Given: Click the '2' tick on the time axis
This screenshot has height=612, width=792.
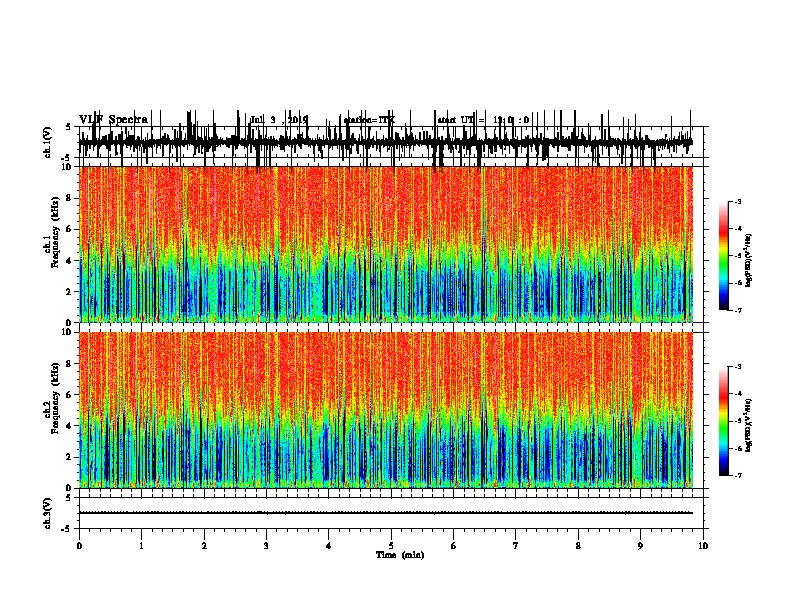Looking at the screenshot, I should (204, 546).
